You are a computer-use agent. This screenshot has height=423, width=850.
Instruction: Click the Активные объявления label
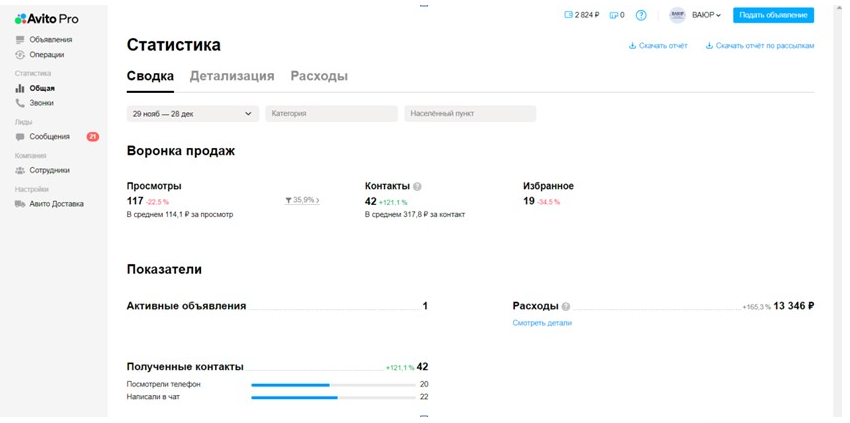pyautogui.click(x=186, y=306)
